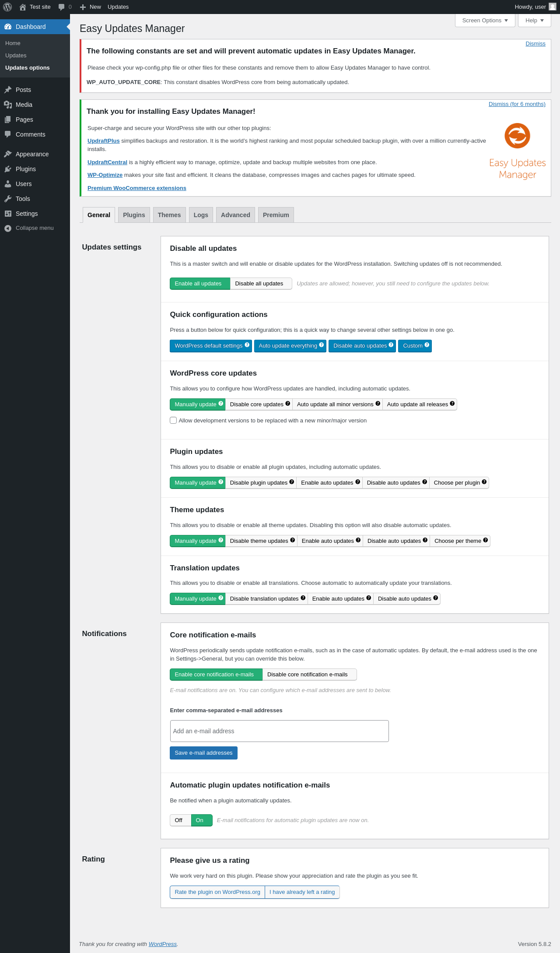Click Save e-mail addresses button

203,753
